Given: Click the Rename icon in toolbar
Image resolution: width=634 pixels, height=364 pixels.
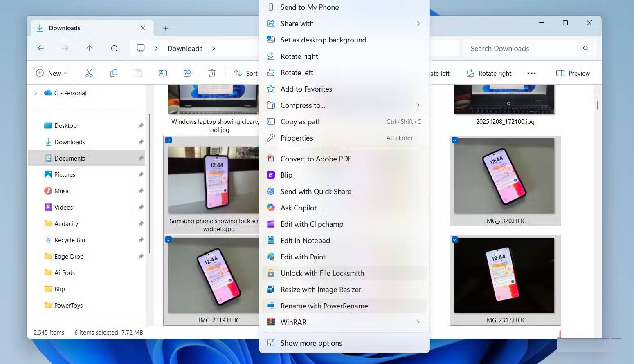Looking at the screenshot, I should click(162, 73).
